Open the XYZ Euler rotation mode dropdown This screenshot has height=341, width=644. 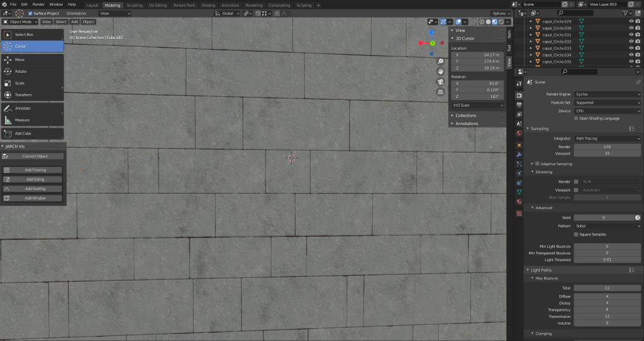477,106
